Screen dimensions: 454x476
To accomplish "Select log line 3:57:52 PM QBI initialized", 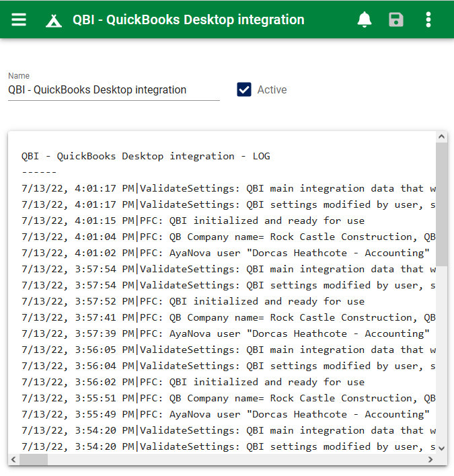I will point(193,301).
